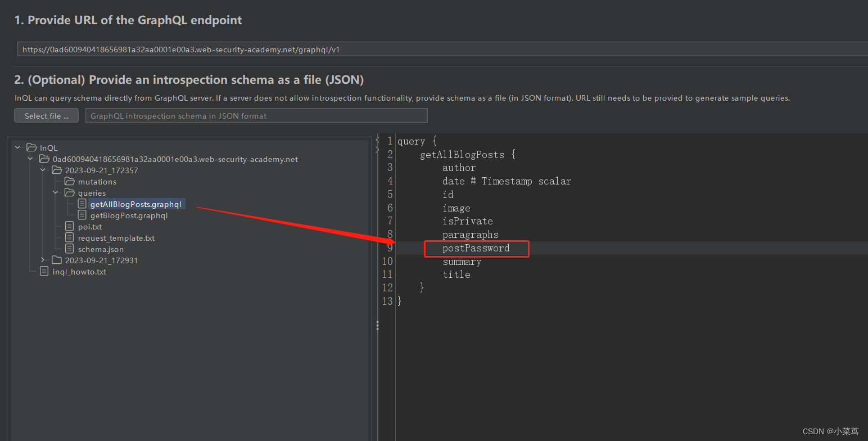Click the inql_howto.txt file icon
The width and height of the screenshot is (868, 441).
coord(44,271)
